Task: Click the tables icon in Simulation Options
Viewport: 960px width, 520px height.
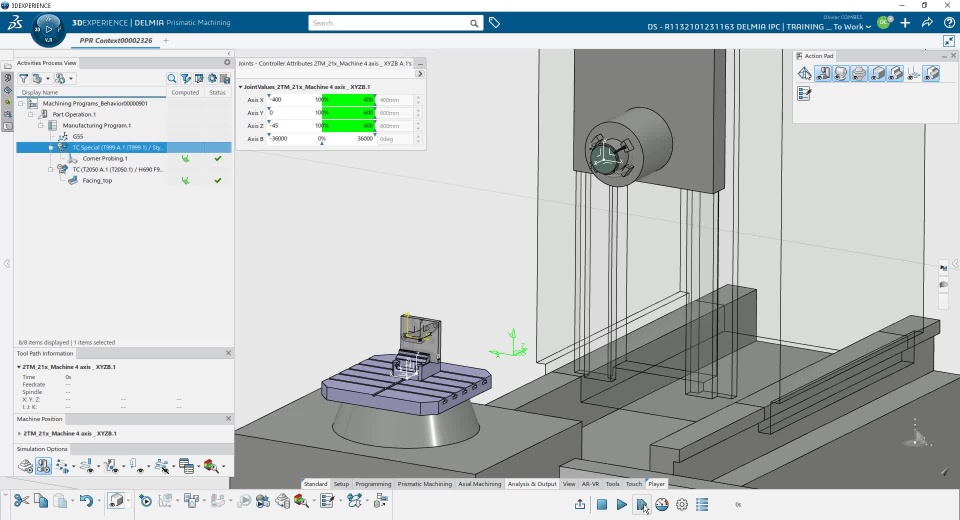Action: click(186, 466)
